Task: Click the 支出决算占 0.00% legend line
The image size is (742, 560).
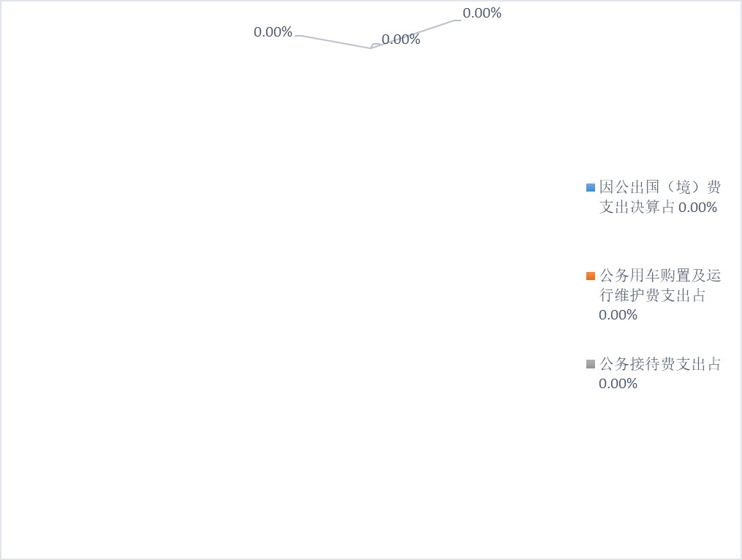Action: tap(658, 208)
